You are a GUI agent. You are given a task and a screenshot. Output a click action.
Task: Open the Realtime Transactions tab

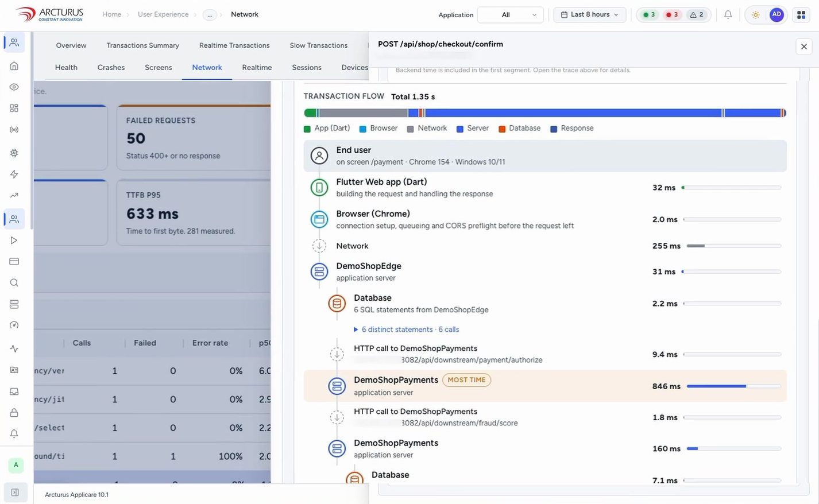click(234, 45)
